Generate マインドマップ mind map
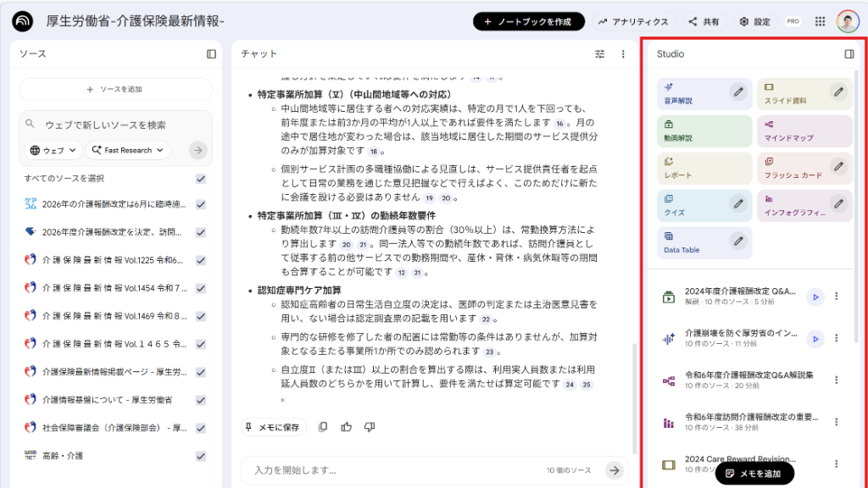Image resolution: width=868 pixels, height=488 pixels. click(804, 130)
